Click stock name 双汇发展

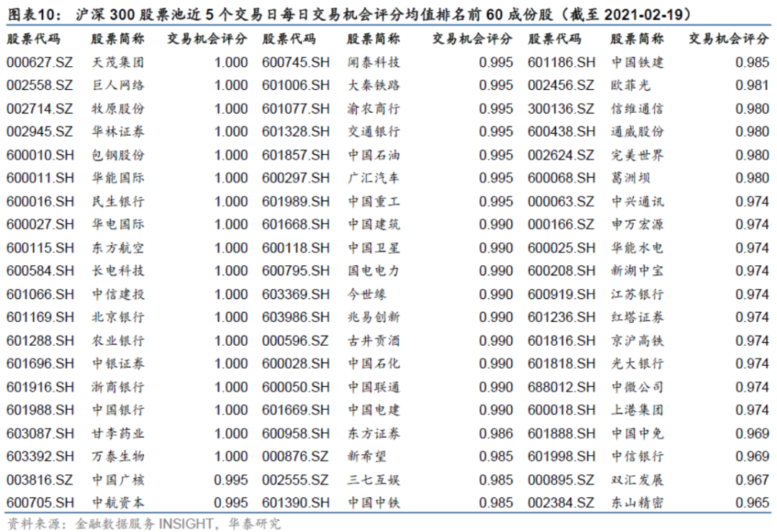coord(637,480)
